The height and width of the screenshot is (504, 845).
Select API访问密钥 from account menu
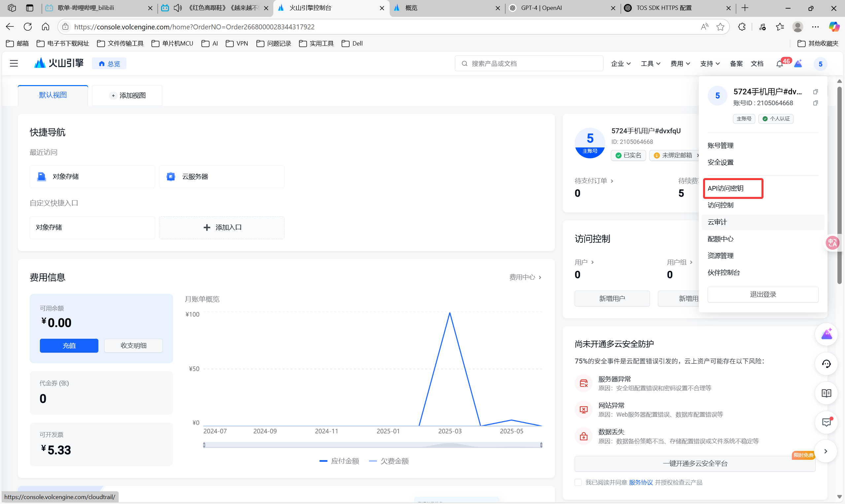[726, 188]
